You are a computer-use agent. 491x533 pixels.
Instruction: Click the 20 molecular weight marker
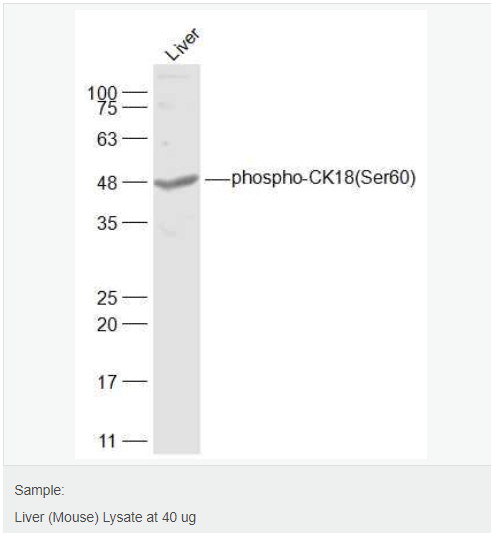tap(107, 325)
